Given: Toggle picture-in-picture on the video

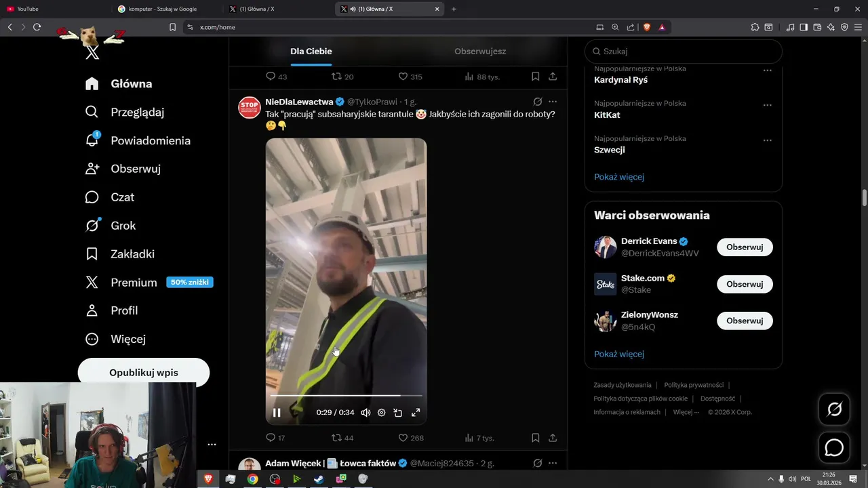Looking at the screenshot, I should coord(398,412).
